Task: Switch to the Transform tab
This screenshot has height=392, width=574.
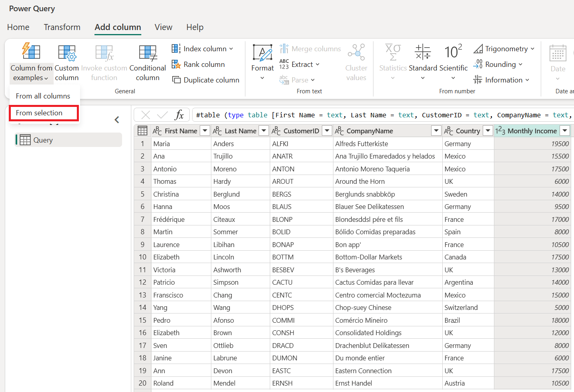Action: (x=62, y=27)
